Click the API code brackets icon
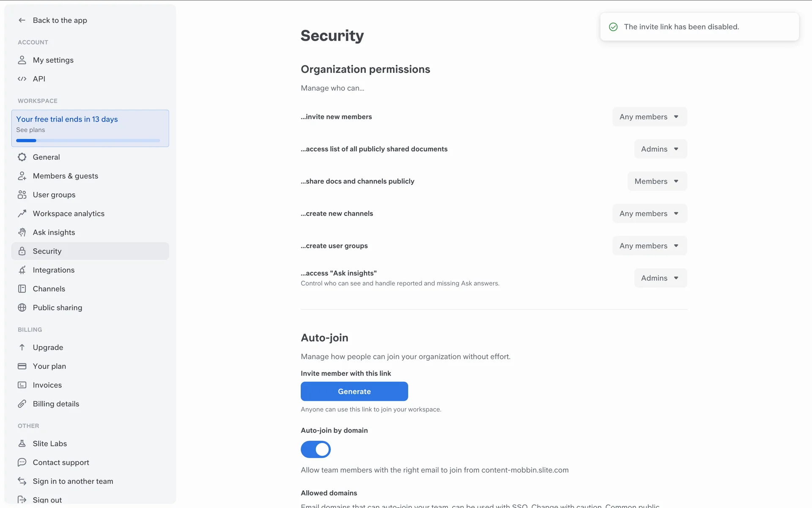Viewport: 812px width, 508px height. [22, 79]
